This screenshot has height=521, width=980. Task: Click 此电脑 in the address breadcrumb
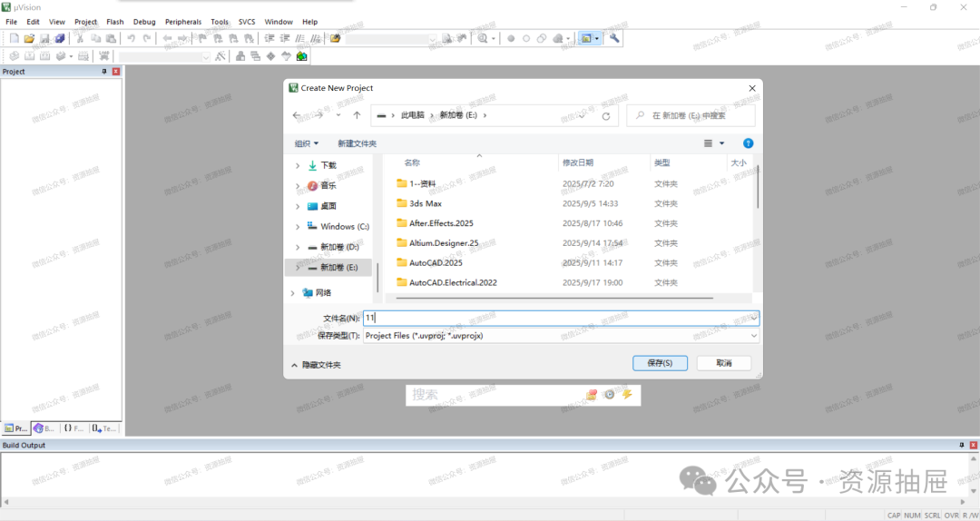pos(413,115)
